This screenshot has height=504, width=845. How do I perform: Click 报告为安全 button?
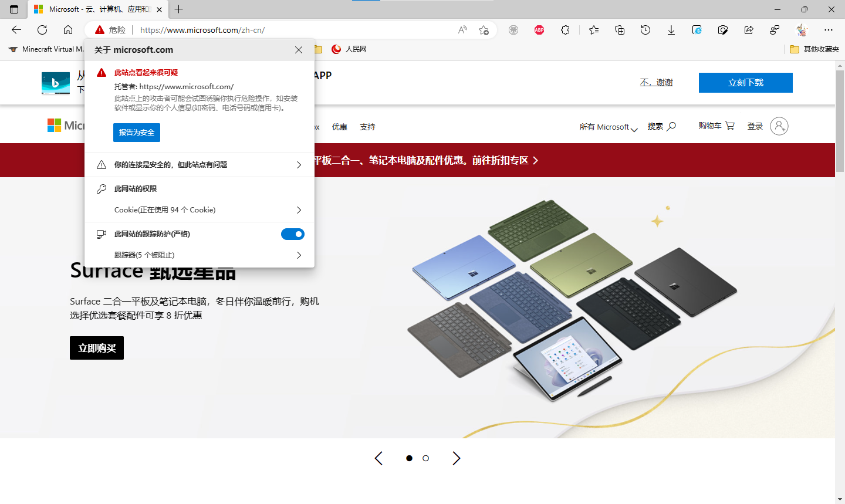(x=137, y=133)
